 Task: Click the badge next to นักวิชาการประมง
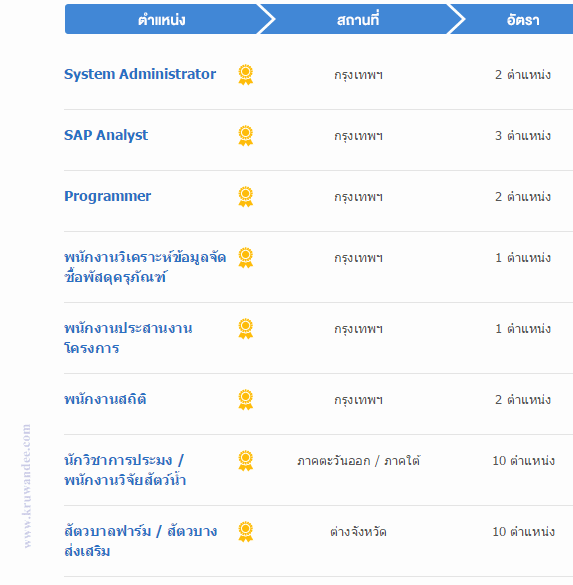[x=245, y=461]
